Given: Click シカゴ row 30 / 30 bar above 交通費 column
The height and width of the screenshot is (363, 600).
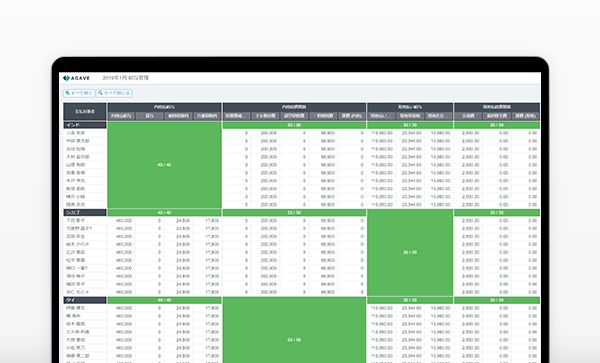Looking at the screenshot, I should tap(497, 212).
